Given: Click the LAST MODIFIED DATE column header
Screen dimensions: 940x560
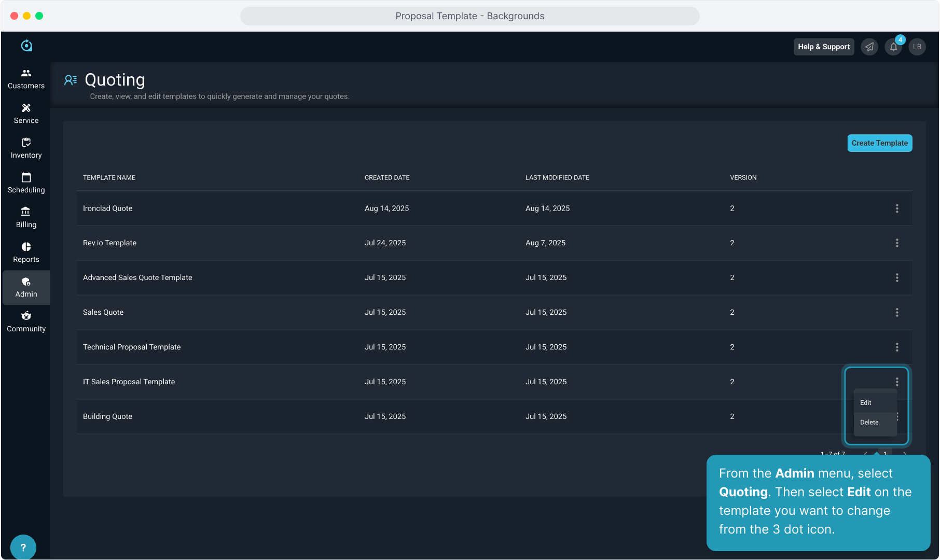Looking at the screenshot, I should point(557,178).
